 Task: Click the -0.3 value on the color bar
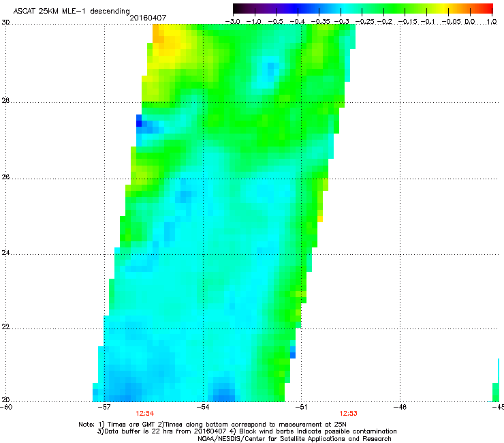point(341,22)
